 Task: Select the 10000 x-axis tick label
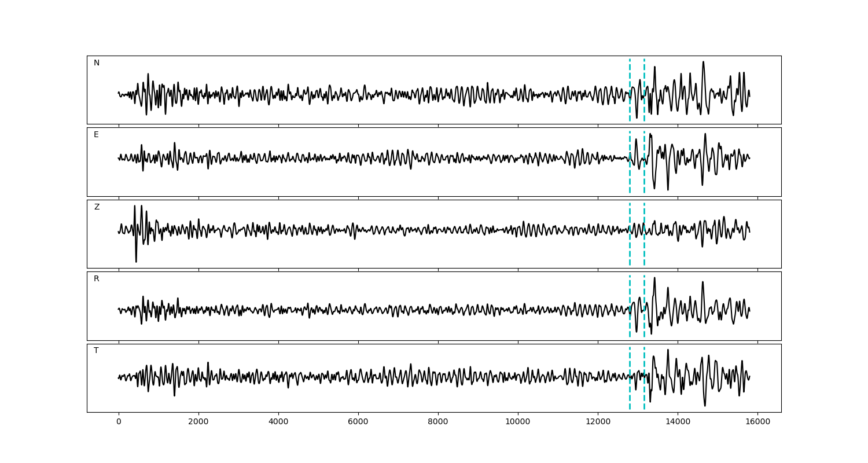coord(517,422)
